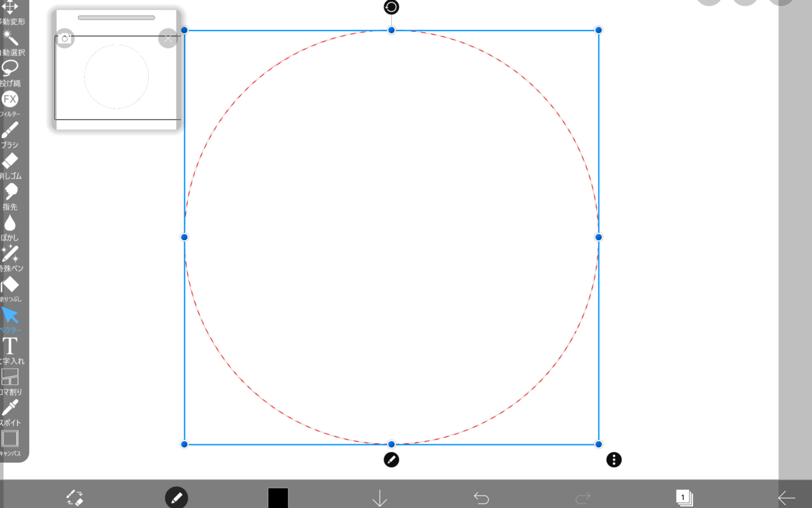Click the bottom-left corner handle of the box

184,444
